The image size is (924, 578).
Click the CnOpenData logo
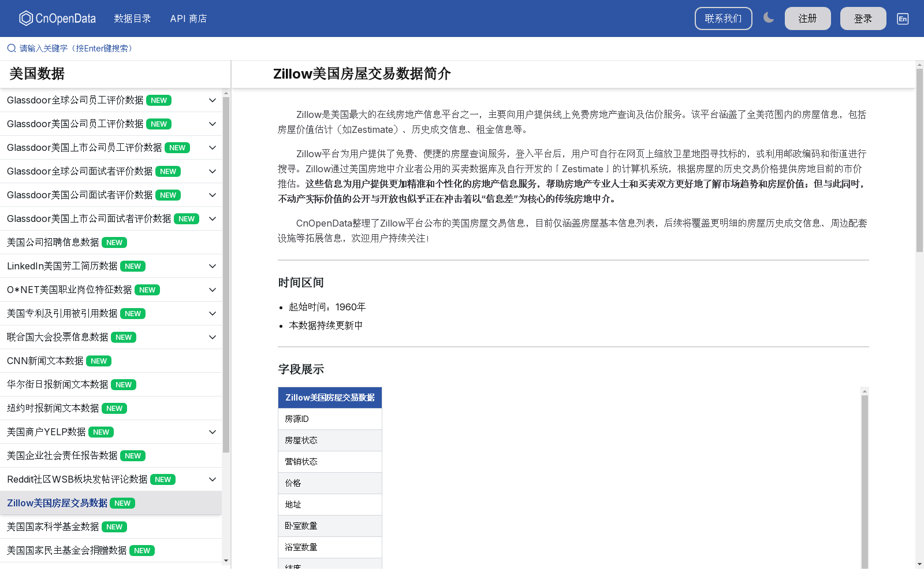(x=57, y=18)
